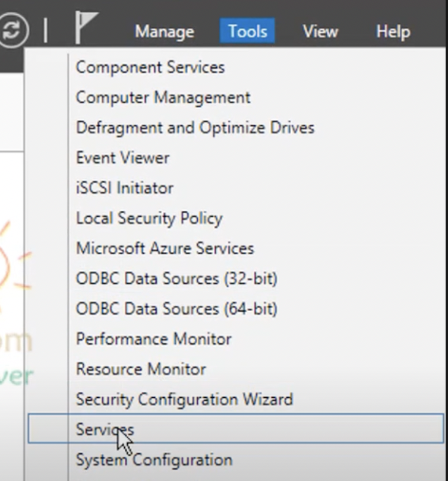
Task: Launch ODBC Data Sources (32-bit)
Action: (176, 279)
